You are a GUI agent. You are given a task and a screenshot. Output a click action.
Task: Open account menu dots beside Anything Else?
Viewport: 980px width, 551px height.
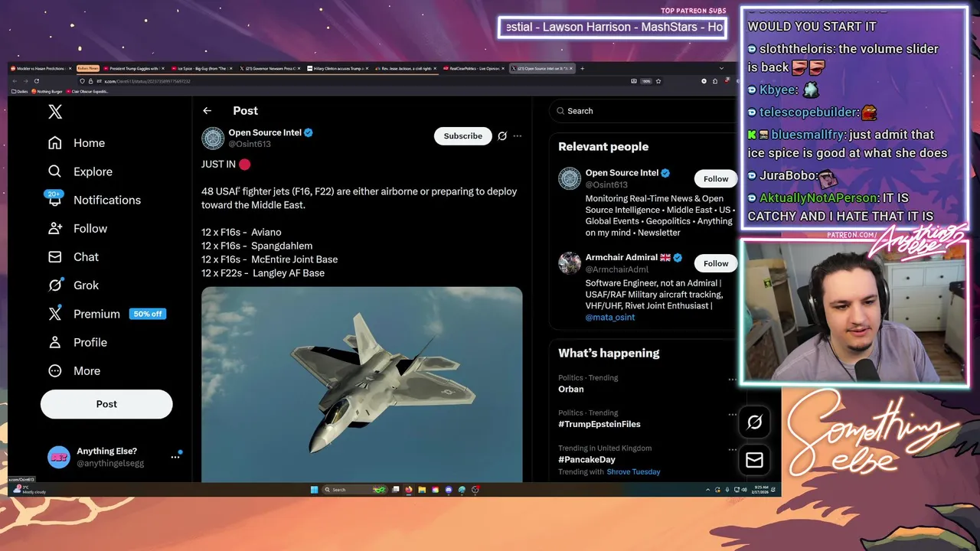click(x=175, y=457)
